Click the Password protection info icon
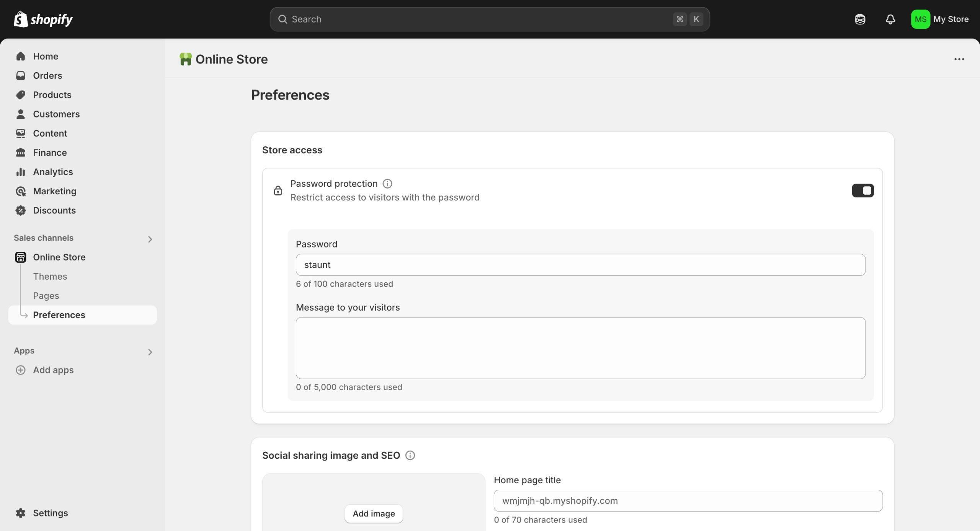Image resolution: width=980 pixels, height=531 pixels. pyautogui.click(x=387, y=184)
